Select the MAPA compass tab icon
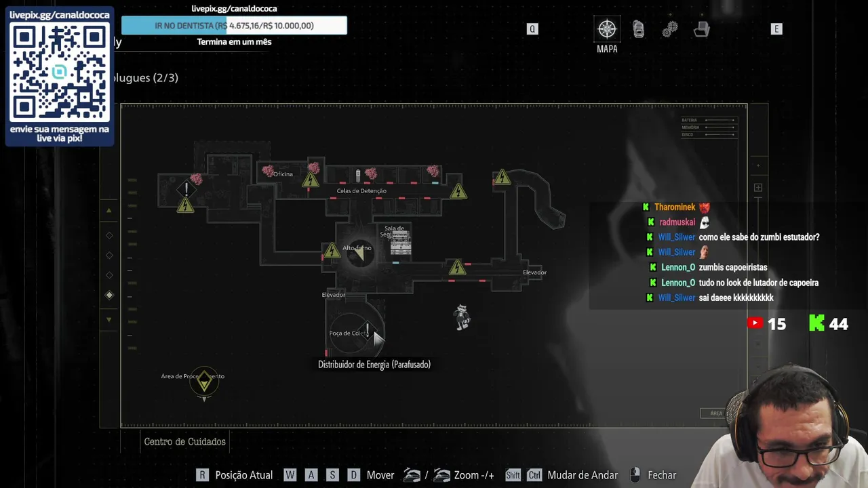 (x=607, y=29)
